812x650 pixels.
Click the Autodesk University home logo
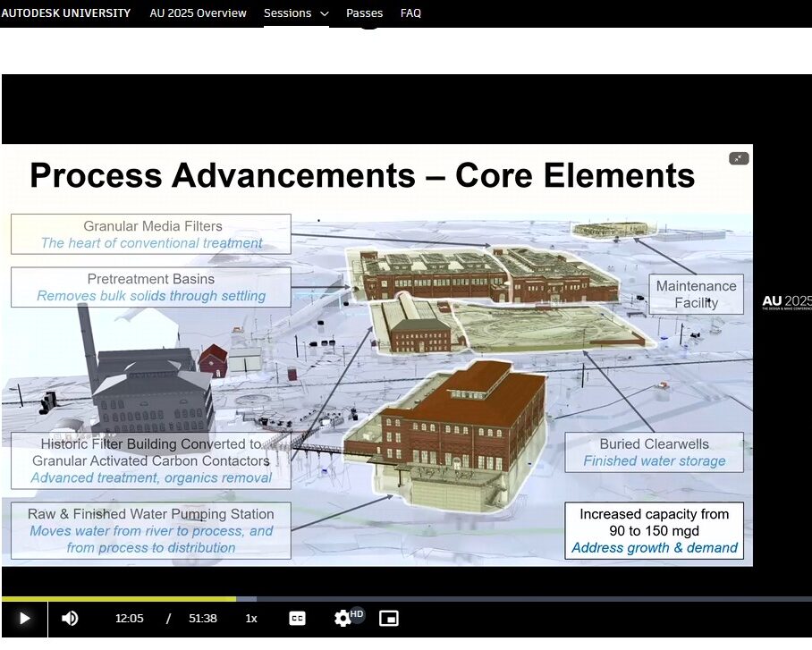point(66,13)
